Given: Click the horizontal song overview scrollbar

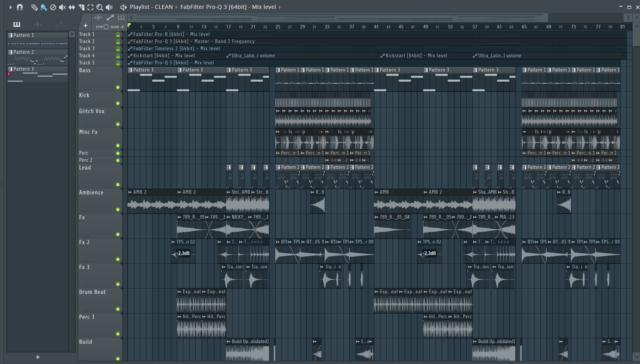Looking at the screenshot, I should click(x=342, y=18).
